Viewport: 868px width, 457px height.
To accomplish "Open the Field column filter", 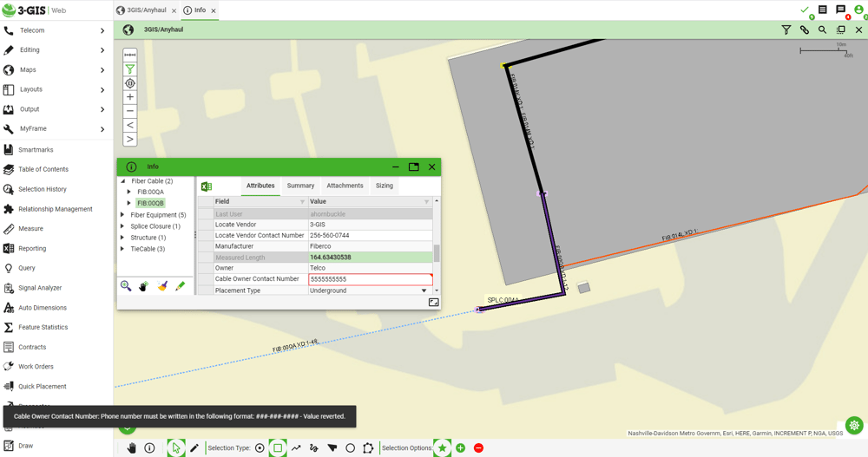I will [x=302, y=201].
